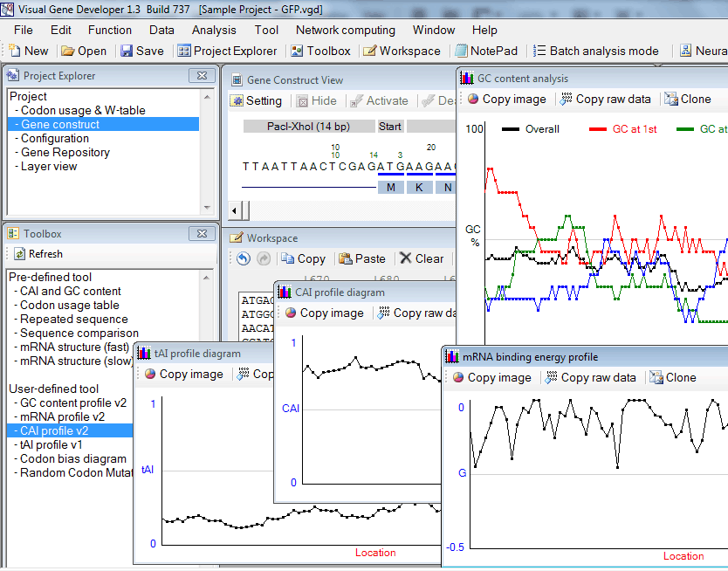The height and width of the screenshot is (571, 728).
Task: Click the Toolbox toolbar icon
Action: (x=319, y=52)
